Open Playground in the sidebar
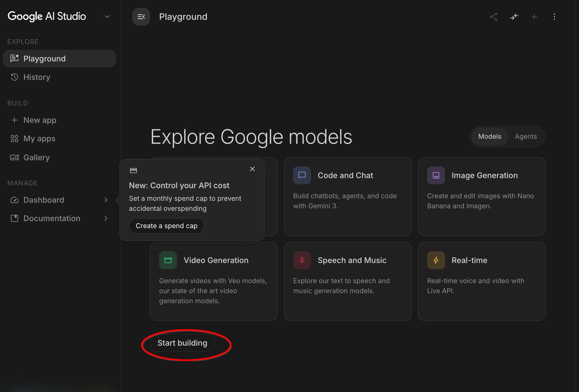Screen dimensions: 579x392 (59, 59)
